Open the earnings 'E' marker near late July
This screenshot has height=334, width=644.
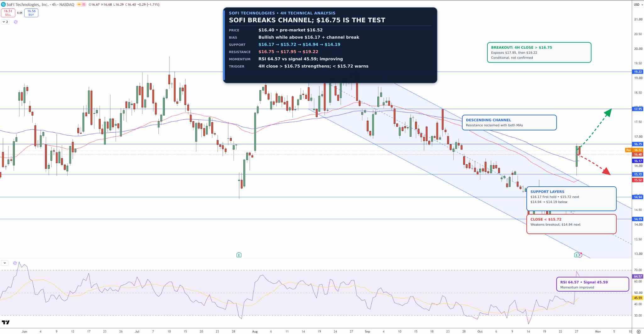[239, 255]
